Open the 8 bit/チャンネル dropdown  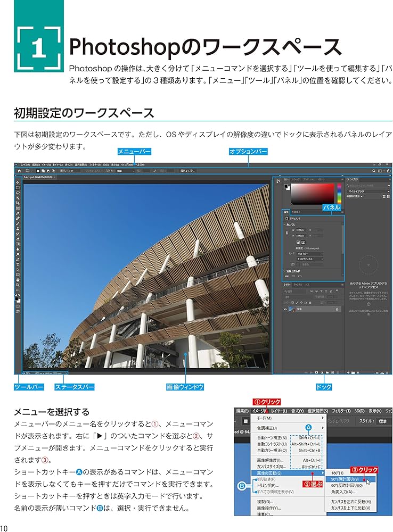coord(310,259)
